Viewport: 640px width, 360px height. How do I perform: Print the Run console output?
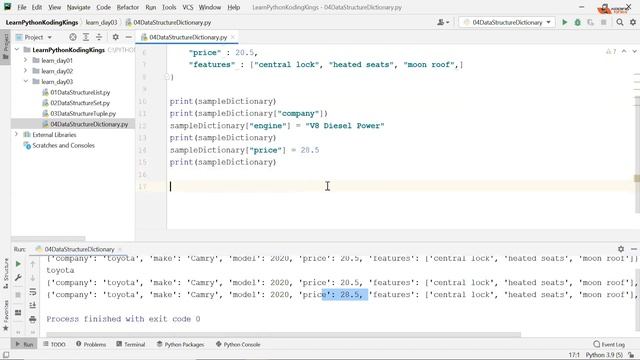point(33,319)
